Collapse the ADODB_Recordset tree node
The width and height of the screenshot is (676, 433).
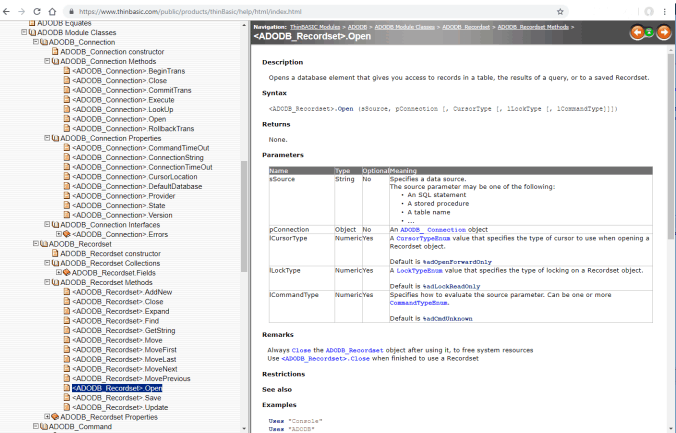tap(36, 244)
